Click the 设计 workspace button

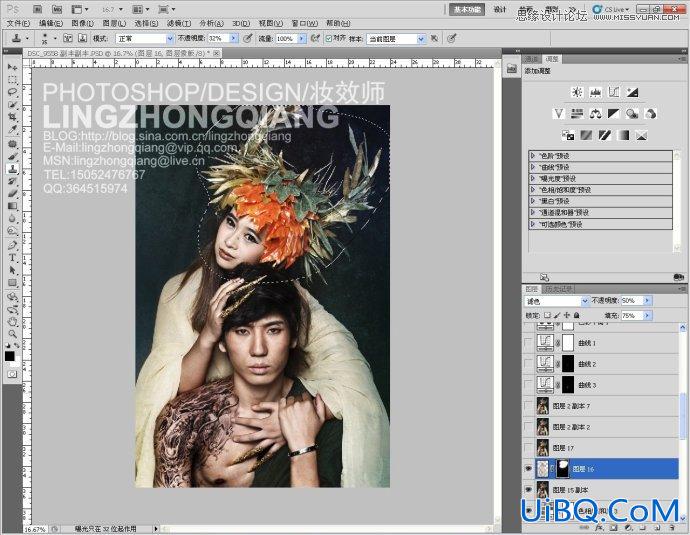coord(500,10)
